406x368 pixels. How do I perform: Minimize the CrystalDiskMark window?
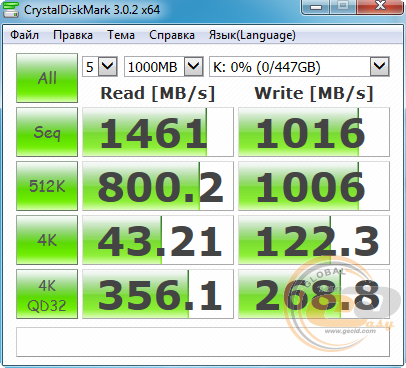tap(316, 7)
